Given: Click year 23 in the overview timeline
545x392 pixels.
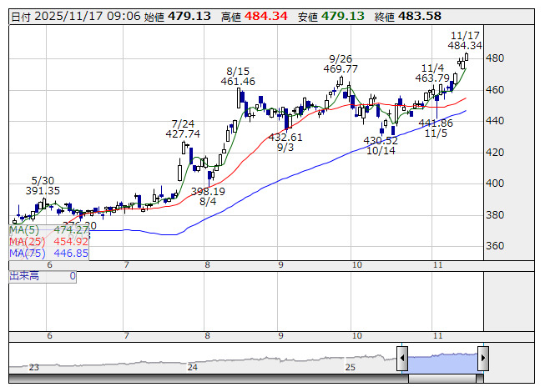Looking at the screenshot, I should point(34,367).
